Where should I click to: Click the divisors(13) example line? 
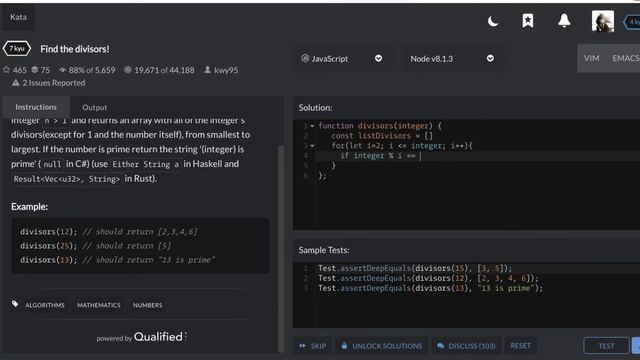tap(118, 260)
